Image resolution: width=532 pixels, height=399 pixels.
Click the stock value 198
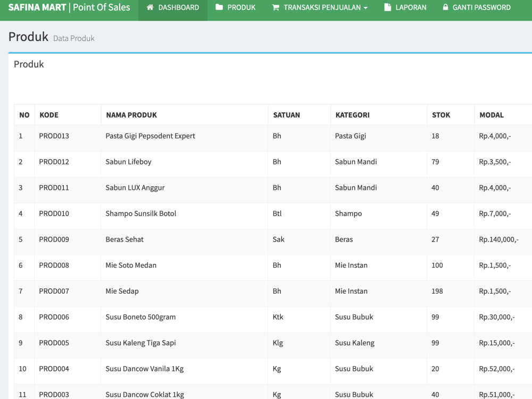437,291
